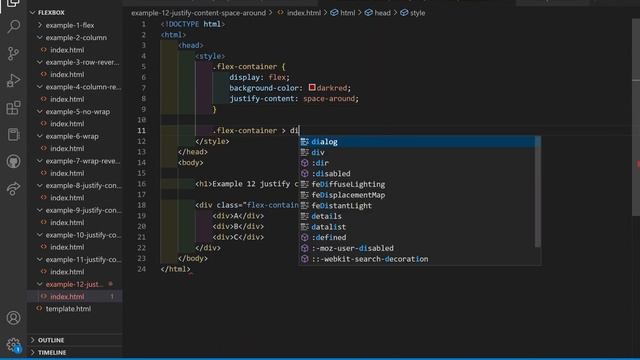
Task: Choose 'dialog' from the autocomplete list
Action: click(x=417, y=142)
